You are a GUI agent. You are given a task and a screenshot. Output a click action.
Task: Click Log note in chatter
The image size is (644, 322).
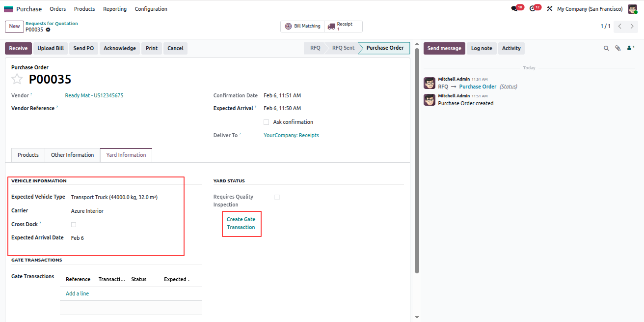click(x=482, y=48)
